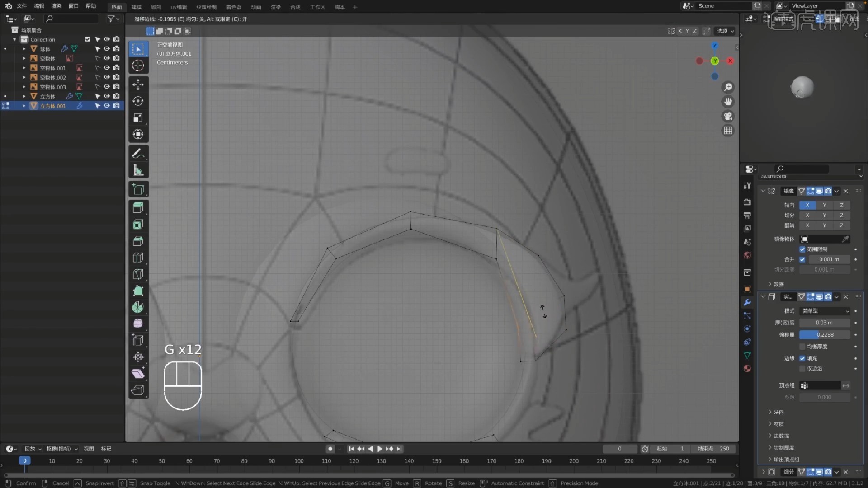868x488 pixels.
Task: Activate the Move tool
Action: [138, 84]
